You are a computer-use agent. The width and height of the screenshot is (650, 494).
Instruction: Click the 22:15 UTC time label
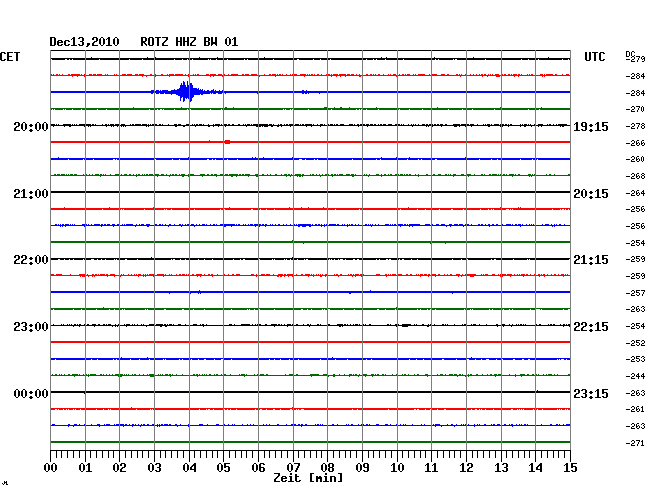[x=591, y=327]
